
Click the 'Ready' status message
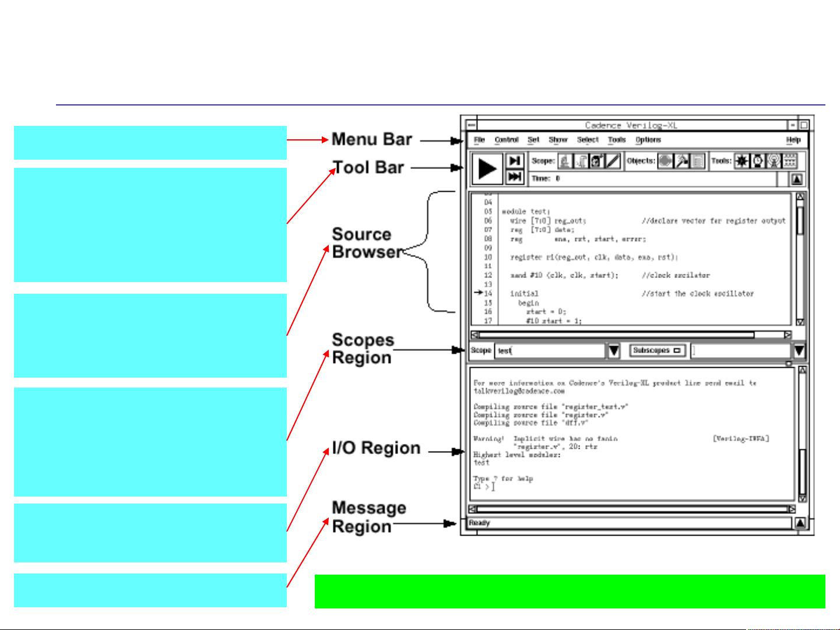pos(480,523)
